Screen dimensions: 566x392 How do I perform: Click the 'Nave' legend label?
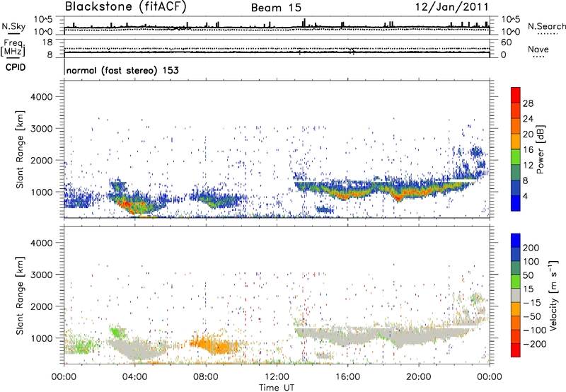click(538, 49)
